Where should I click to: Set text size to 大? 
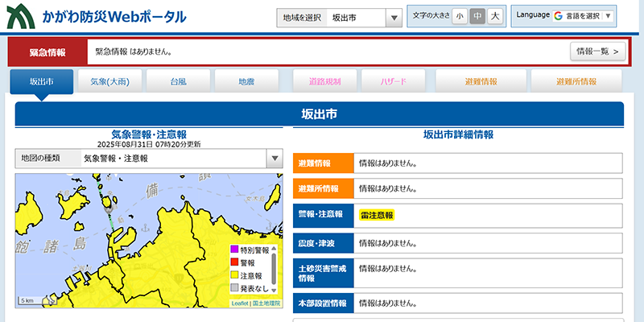click(495, 16)
